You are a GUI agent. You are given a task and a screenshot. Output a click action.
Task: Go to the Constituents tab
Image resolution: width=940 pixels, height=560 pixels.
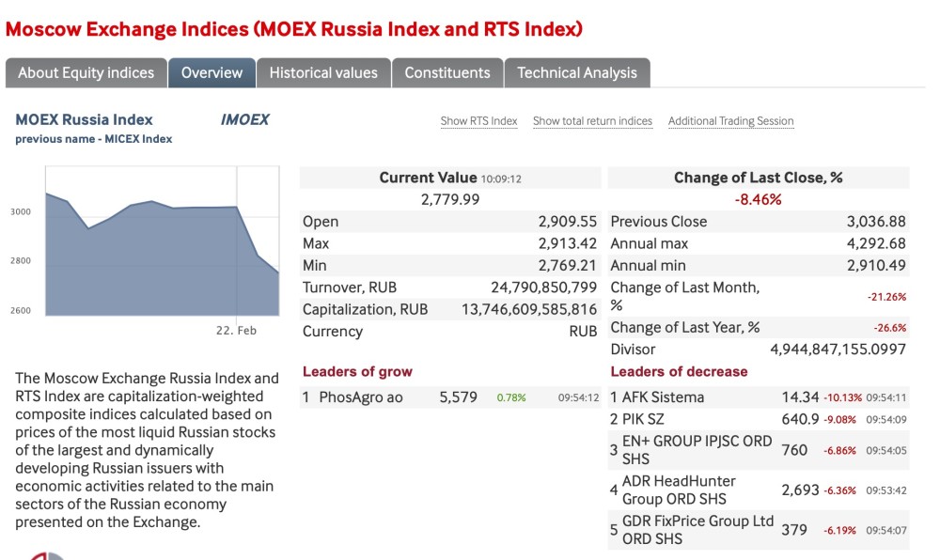tap(446, 72)
